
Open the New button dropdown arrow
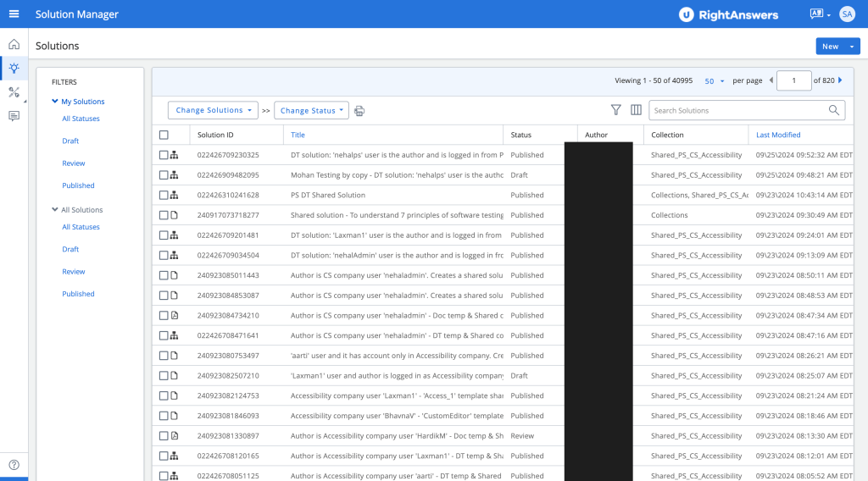click(851, 47)
